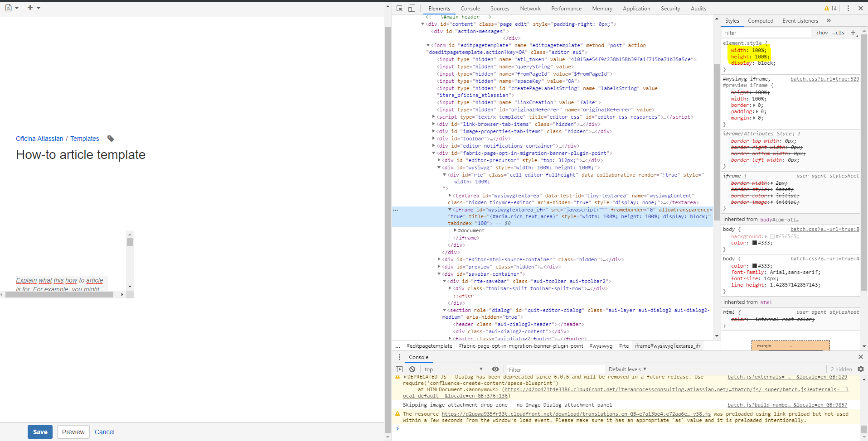868x441 pixels.
Task: Click the console Filter input field
Action: 555,369
